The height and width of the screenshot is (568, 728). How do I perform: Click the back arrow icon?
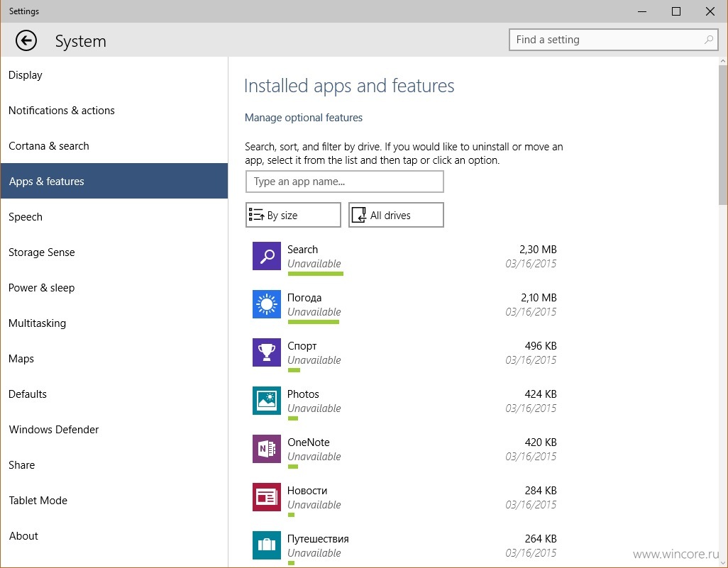[26, 40]
